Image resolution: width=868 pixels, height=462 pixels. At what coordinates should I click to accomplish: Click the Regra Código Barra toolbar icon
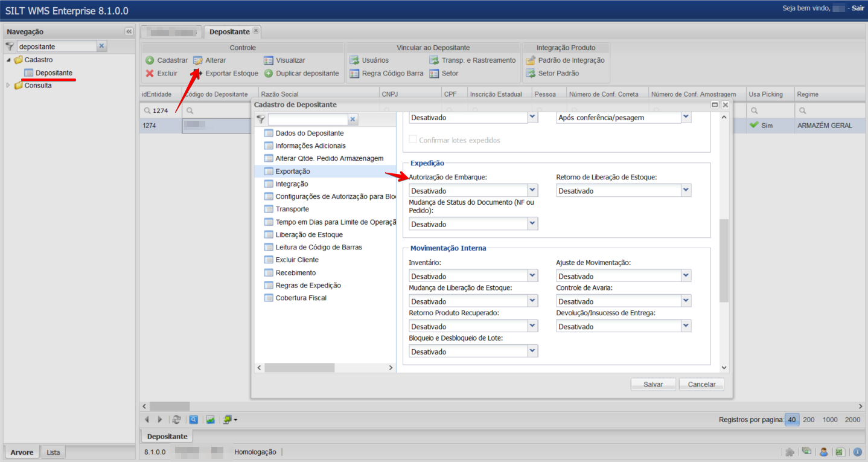[354, 74]
